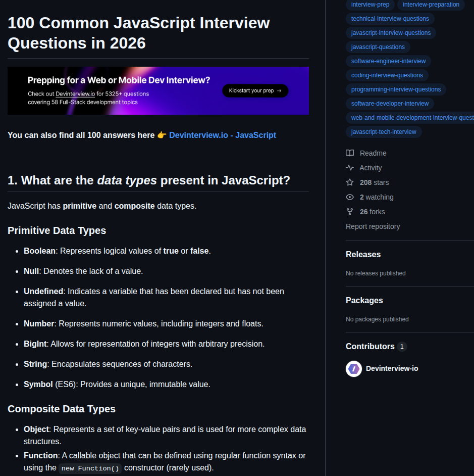
Task: Open the javascript-questions topic tag
Action: tap(378, 47)
